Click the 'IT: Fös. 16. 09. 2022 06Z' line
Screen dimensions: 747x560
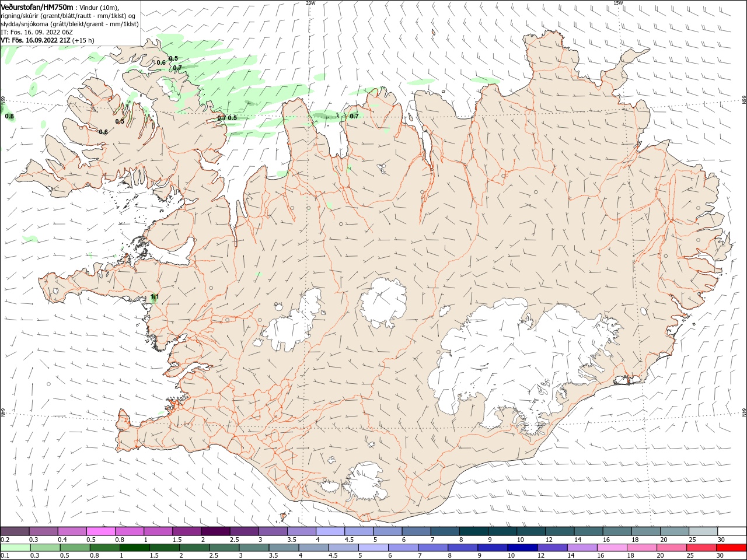point(37,32)
